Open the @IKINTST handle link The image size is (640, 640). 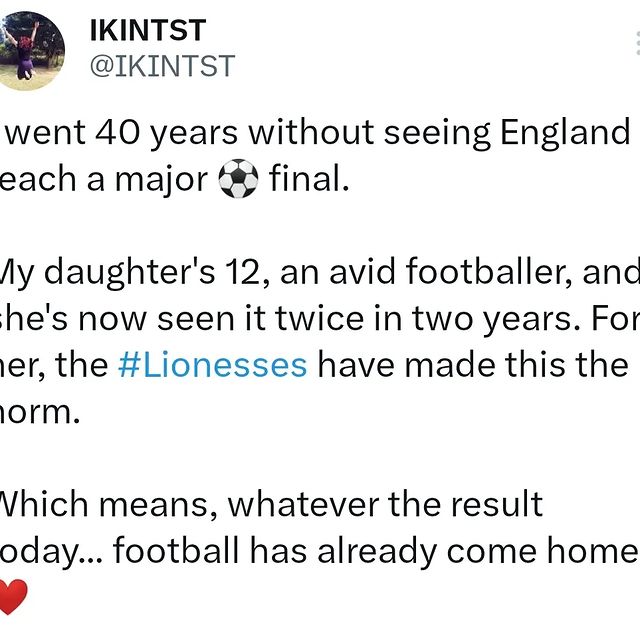click(x=162, y=66)
